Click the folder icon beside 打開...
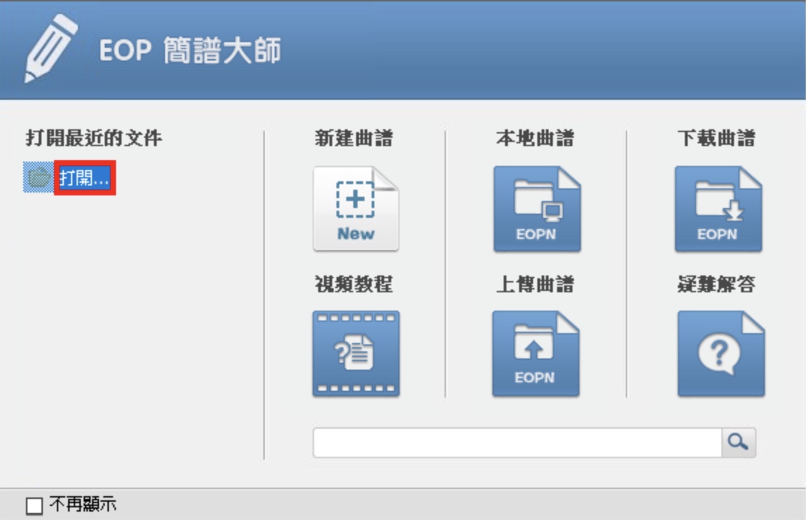812x520 pixels. click(x=39, y=178)
